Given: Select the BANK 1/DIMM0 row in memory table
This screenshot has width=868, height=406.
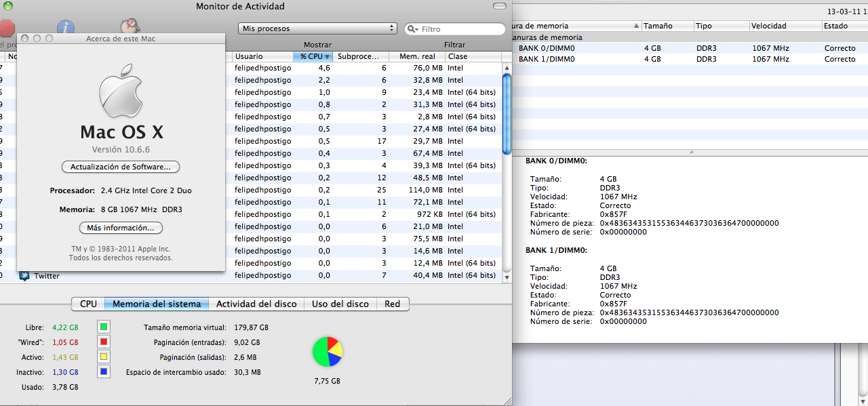Looking at the screenshot, I should point(690,59).
